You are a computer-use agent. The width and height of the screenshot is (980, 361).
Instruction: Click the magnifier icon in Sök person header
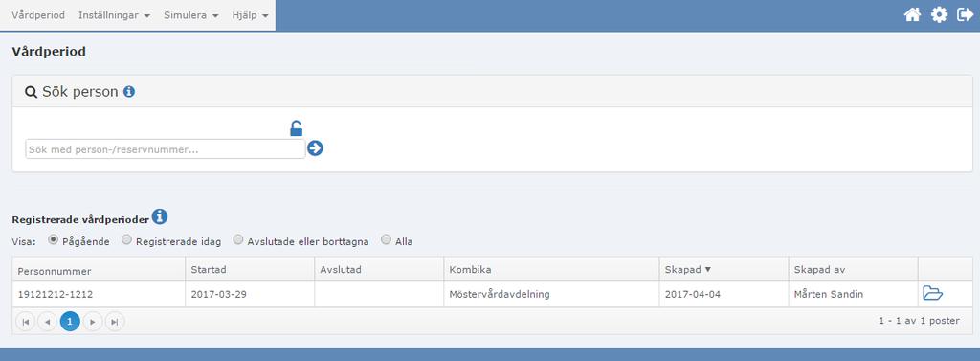click(31, 92)
